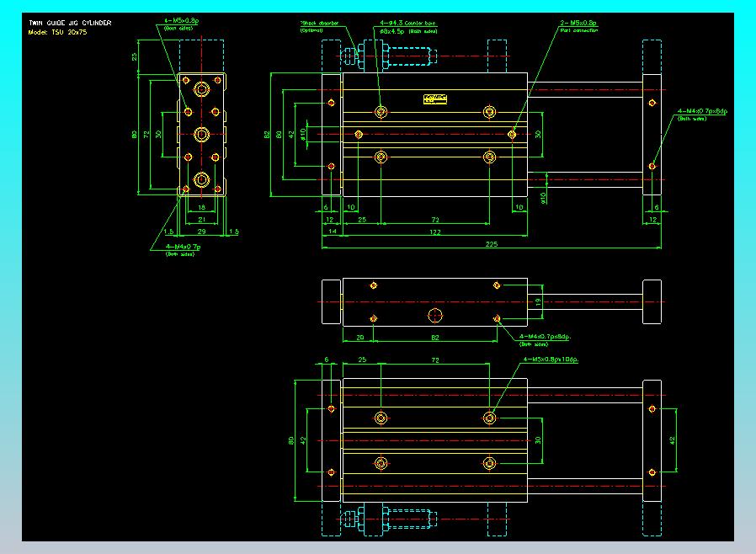This screenshot has width=756, height=554.
Task: Select the 29 width dimension in end view
Action: click(201, 230)
